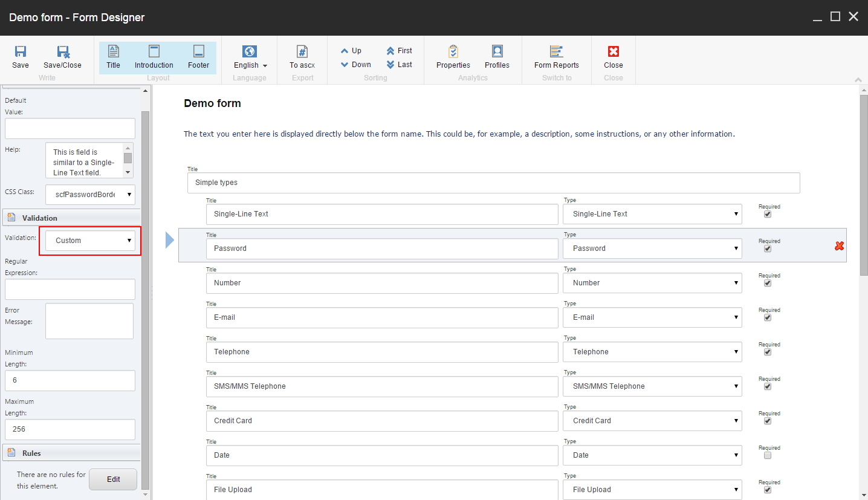The height and width of the screenshot is (500, 868).
Task: Open Type dropdown showing File Upload
Action: click(652, 490)
